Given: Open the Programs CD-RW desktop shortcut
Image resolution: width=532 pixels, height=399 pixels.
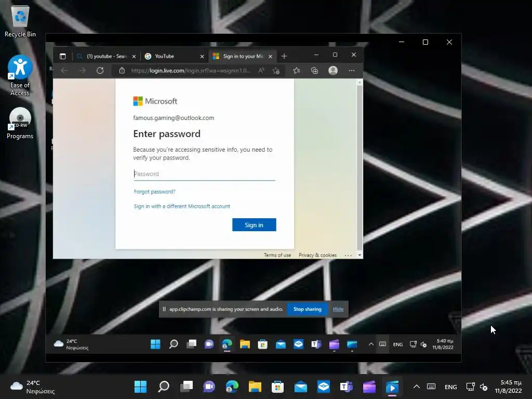Looking at the screenshot, I should tap(20, 124).
